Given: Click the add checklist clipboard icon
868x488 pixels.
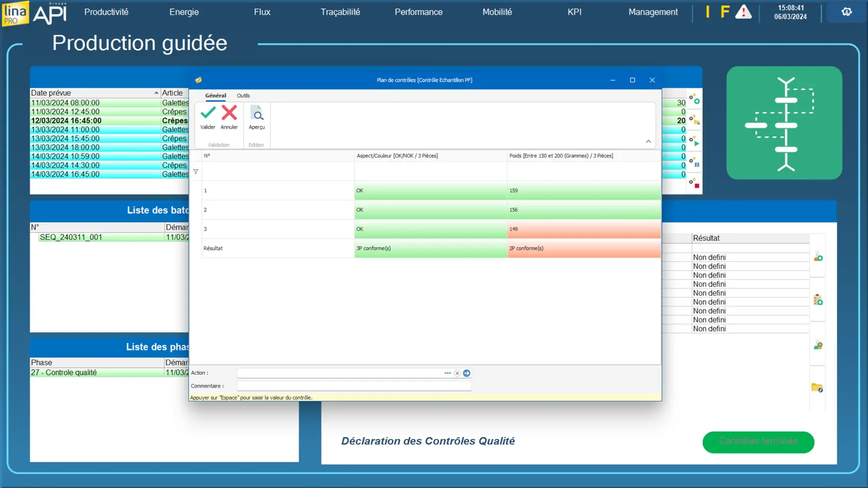Looking at the screenshot, I should tap(817, 300).
